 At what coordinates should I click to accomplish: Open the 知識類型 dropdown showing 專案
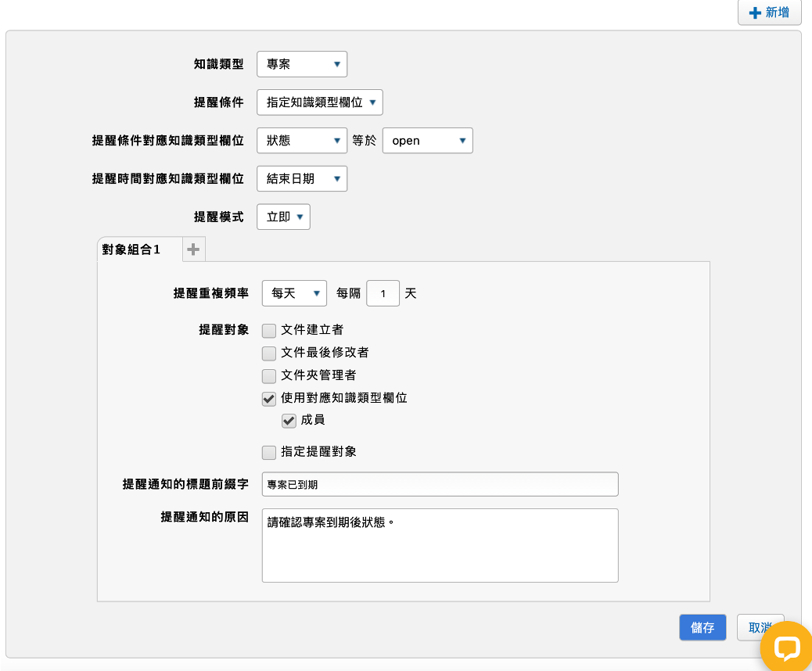[x=301, y=64]
